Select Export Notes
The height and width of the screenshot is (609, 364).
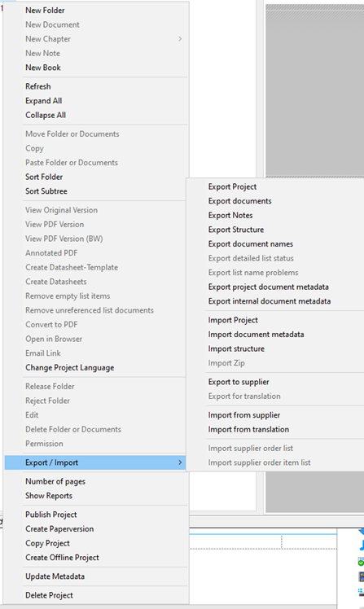[x=230, y=216]
